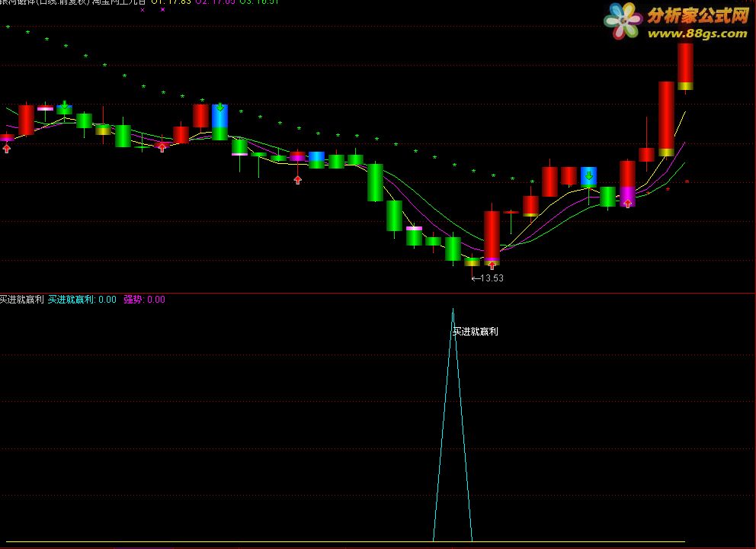Click the red up arrow on the magenta-bottomed red candle
This screenshot has height=549, width=756.
coord(627,204)
